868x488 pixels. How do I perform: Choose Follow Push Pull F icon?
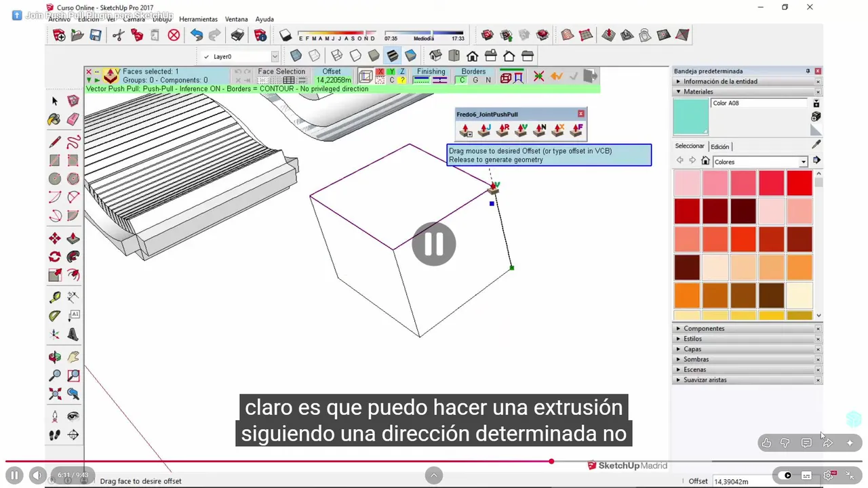(x=577, y=129)
